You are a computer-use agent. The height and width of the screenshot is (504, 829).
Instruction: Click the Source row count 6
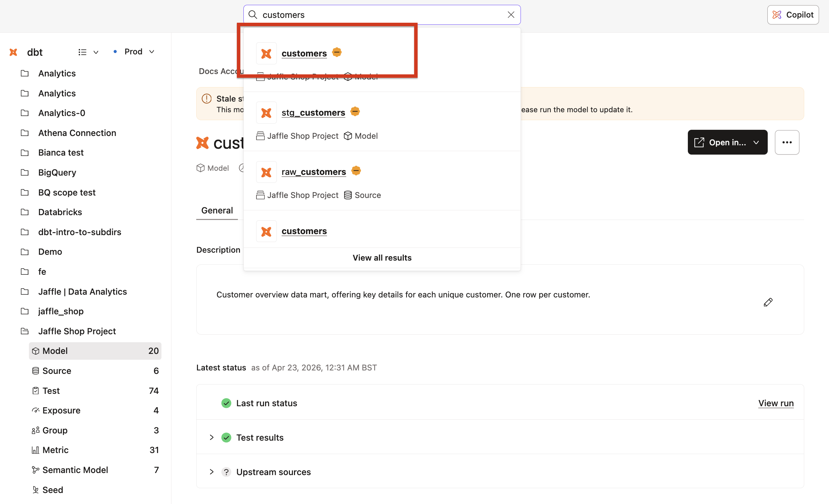coord(156,371)
